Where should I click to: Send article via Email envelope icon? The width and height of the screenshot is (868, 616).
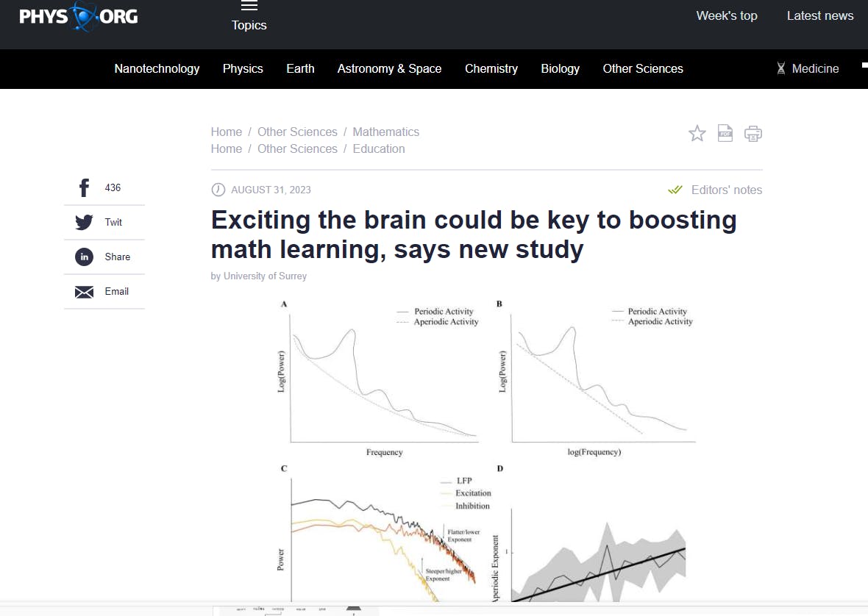pos(84,291)
